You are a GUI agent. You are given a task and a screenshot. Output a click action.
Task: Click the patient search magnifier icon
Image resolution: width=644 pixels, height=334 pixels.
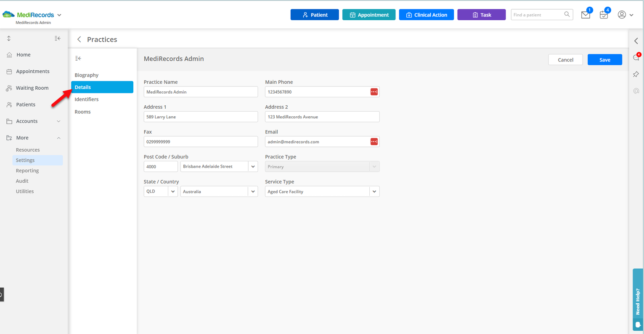[x=567, y=14]
